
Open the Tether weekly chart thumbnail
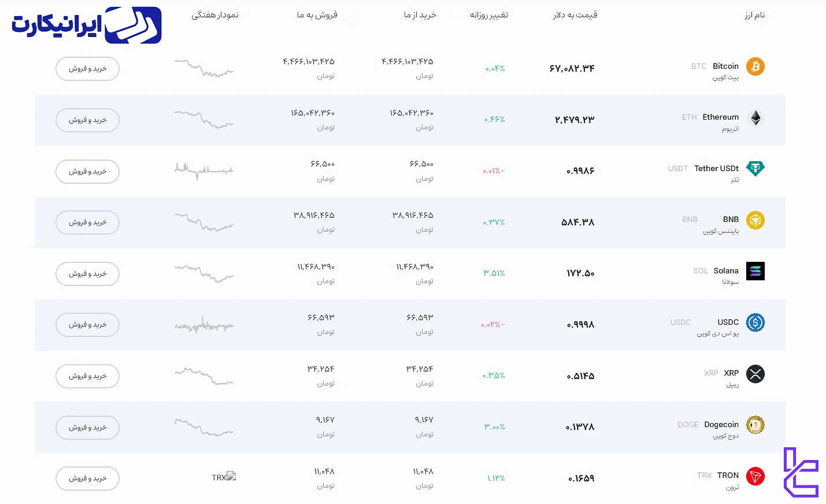[x=204, y=171]
